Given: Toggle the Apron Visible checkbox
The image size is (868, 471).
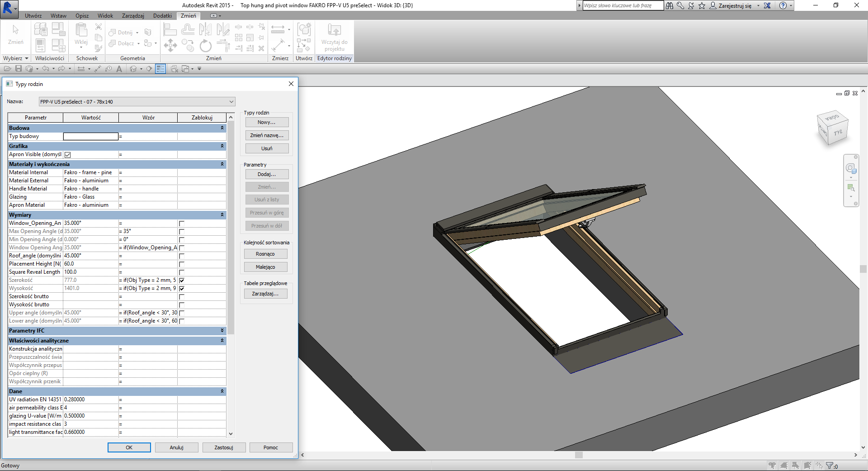Looking at the screenshot, I should pos(67,155).
